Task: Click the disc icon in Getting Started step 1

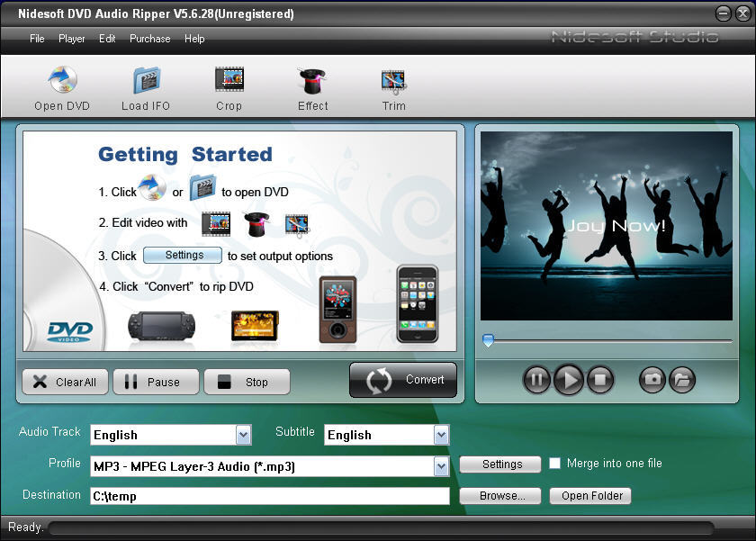Action: pos(153,188)
